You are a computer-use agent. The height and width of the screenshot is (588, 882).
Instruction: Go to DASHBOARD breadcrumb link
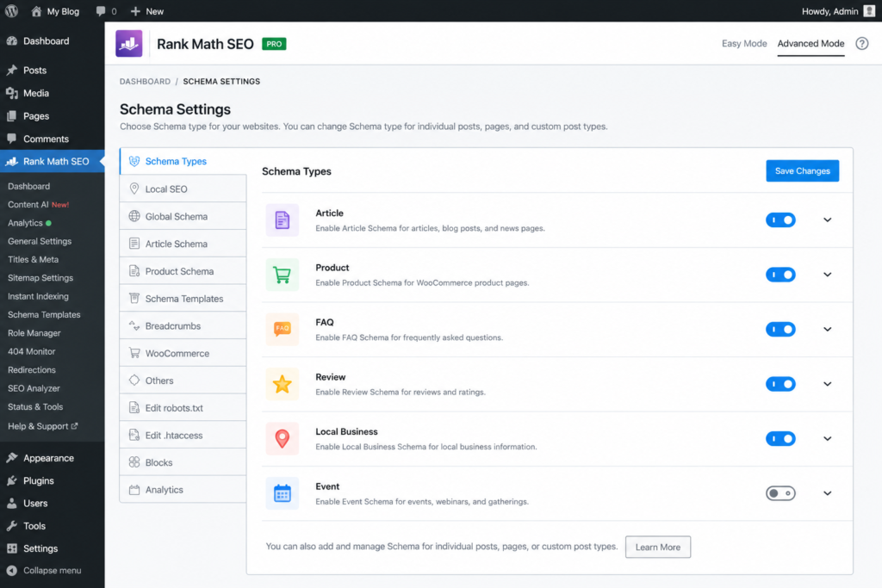pos(145,82)
